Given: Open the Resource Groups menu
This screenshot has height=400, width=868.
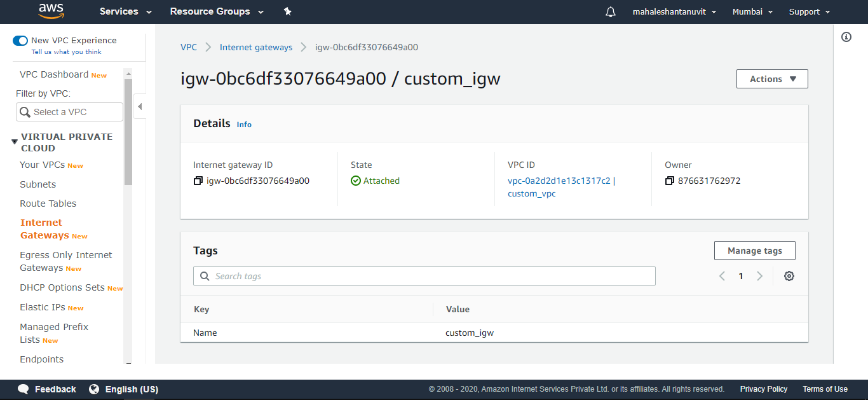Looking at the screenshot, I should pyautogui.click(x=216, y=11).
